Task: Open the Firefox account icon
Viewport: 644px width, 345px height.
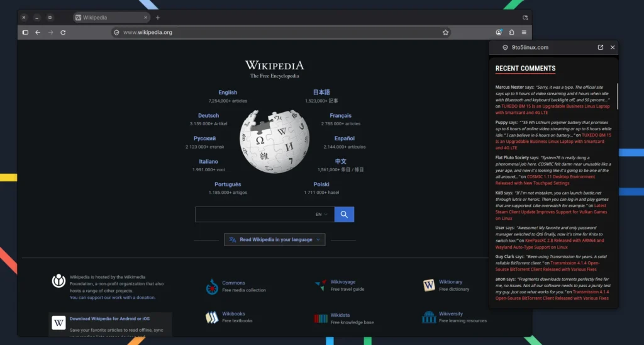Action: pos(499,33)
